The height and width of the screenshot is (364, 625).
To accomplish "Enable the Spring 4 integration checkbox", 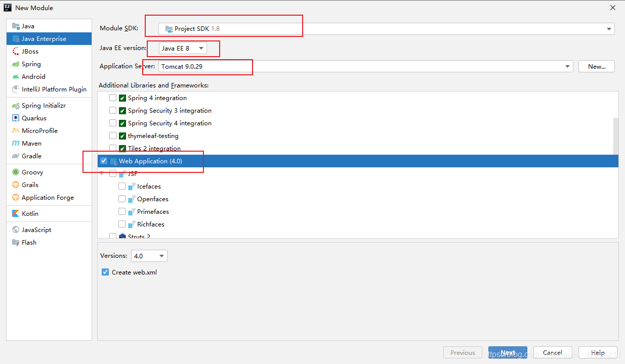I will coord(113,98).
